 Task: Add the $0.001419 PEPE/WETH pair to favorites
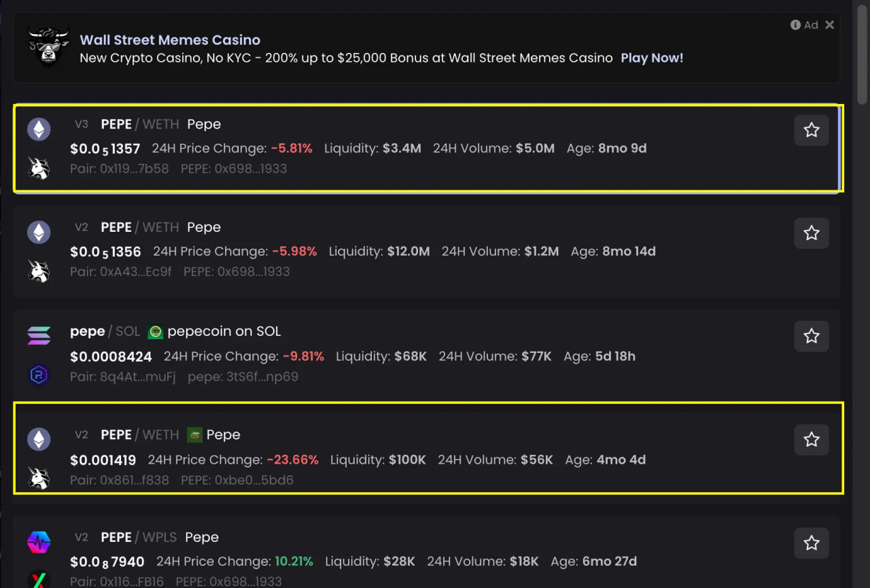812,440
